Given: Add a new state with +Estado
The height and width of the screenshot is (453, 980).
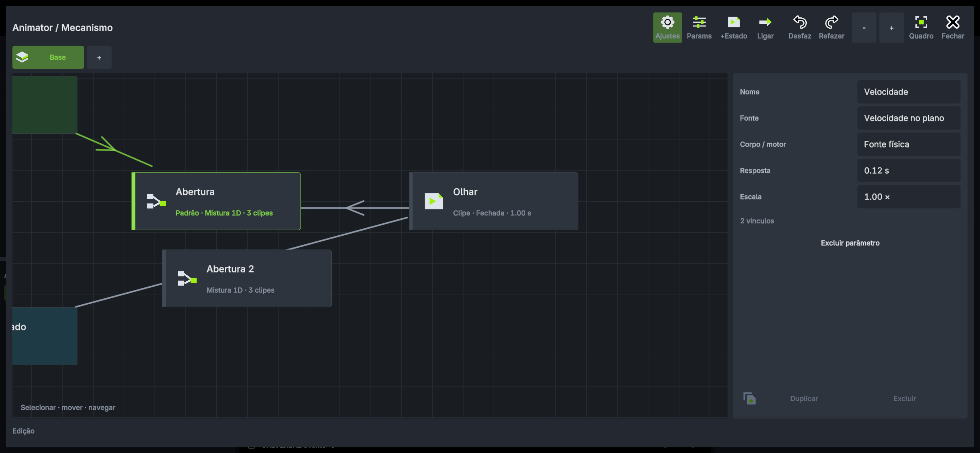Looking at the screenshot, I should [734, 28].
